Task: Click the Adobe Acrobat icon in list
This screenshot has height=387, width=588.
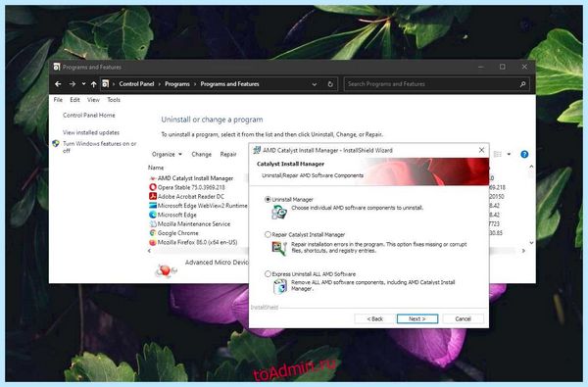Action: [x=153, y=196]
